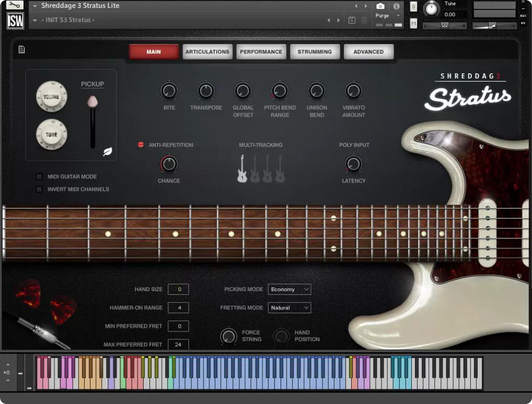Select the next snapshot with the right arrow
Viewport: 532px width, 404px height.
pos(338,20)
